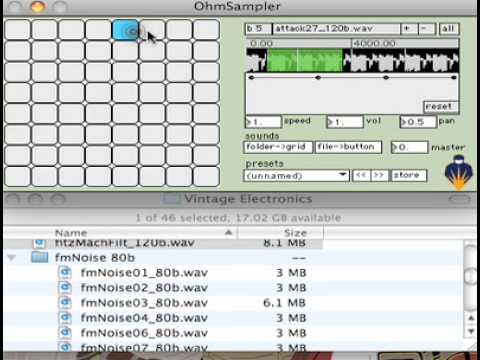Click the third envelope breakpoint dot
The width and height of the screenshot is (480, 360).
coord(386,78)
